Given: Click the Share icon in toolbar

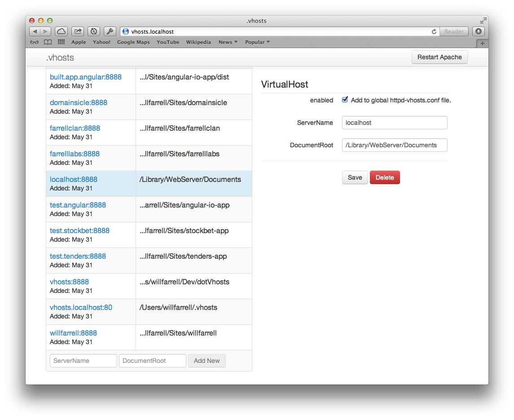Looking at the screenshot, I should pos(78,31).
